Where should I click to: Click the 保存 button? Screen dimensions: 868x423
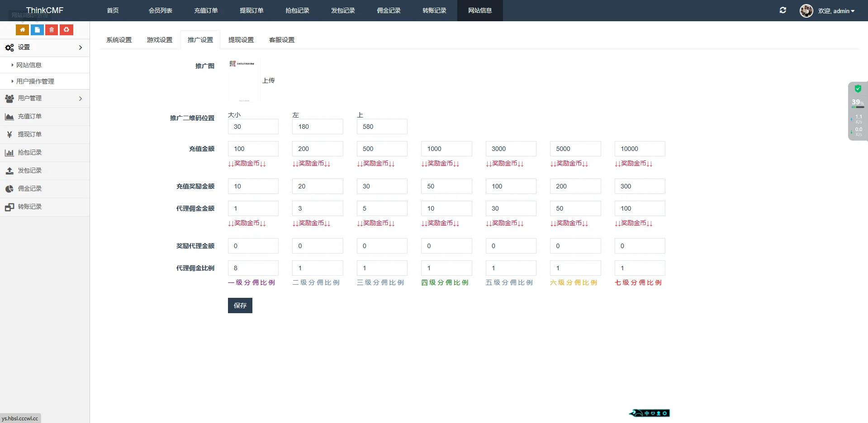(x=240, y=305)
